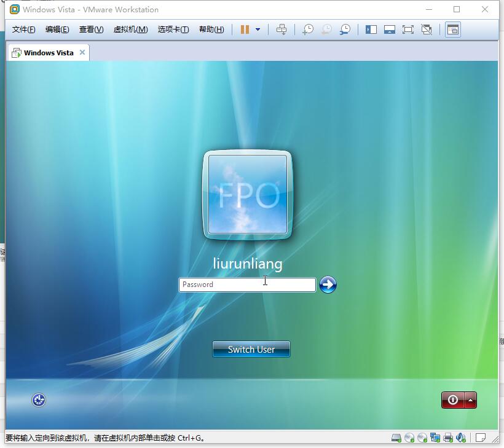The image size is (504, 448).
Task: Click the liurunliang user name
Action: click(x=248, y=264)
